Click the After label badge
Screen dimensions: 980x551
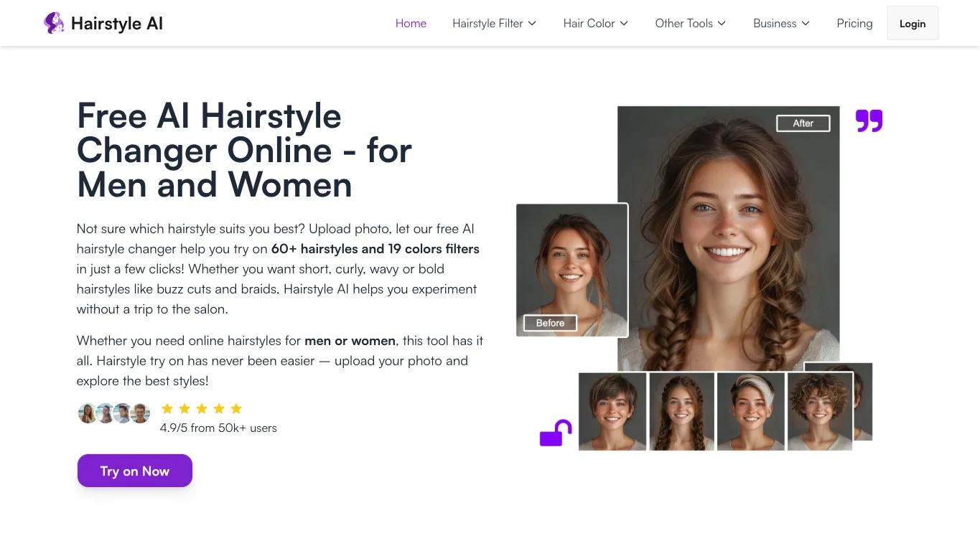click(x=803, y=123)
